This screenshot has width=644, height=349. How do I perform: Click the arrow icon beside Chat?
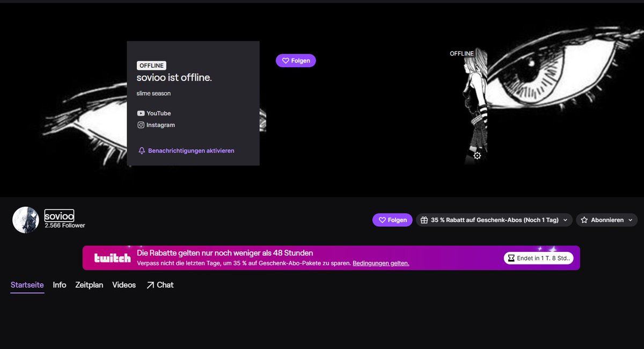click(150, 285)
